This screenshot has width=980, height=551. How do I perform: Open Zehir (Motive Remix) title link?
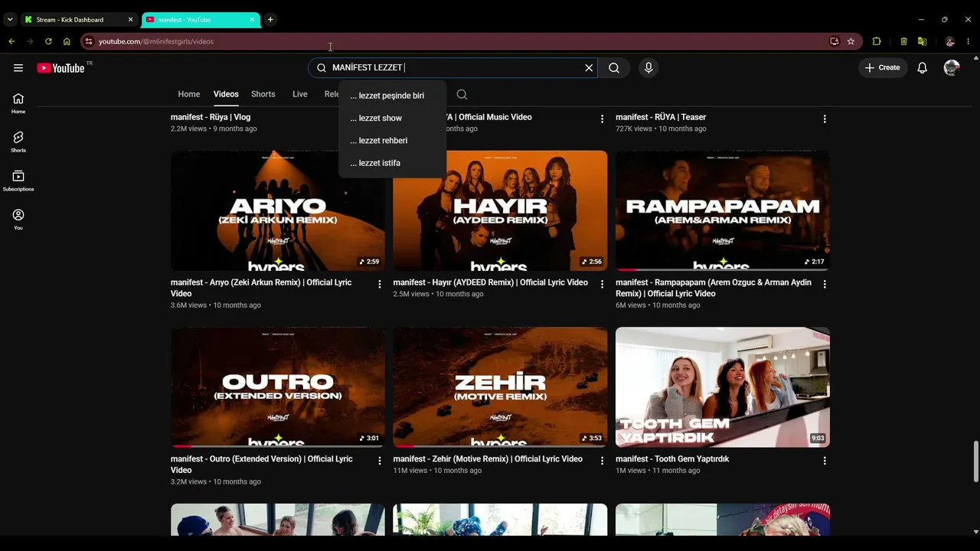coord(488,459)
